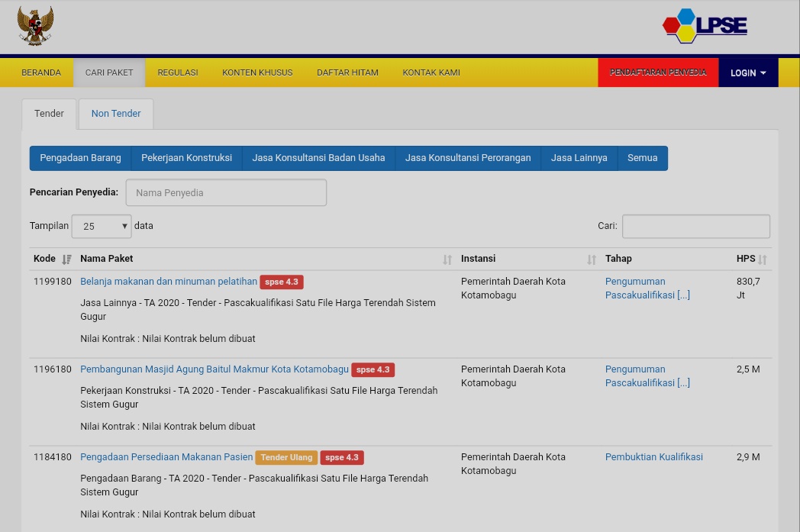800x532 pixels.
Task: Select the Tender tab
Action: point(49,114)
